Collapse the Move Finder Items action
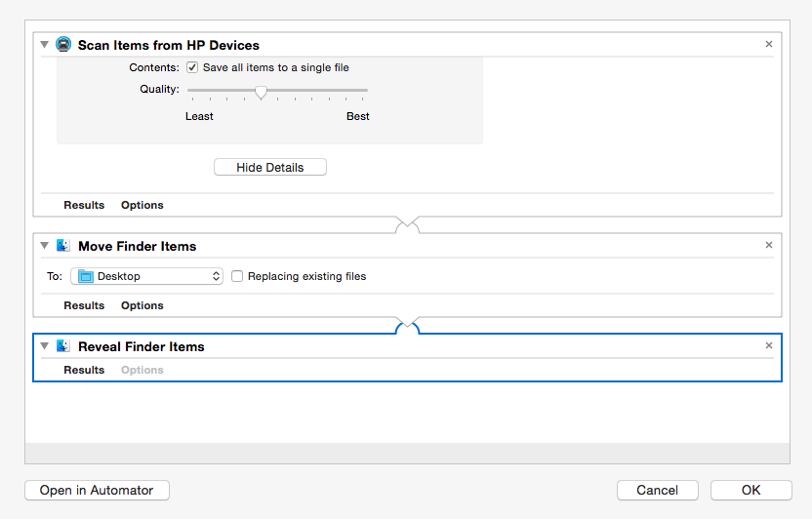 [45, 245]
